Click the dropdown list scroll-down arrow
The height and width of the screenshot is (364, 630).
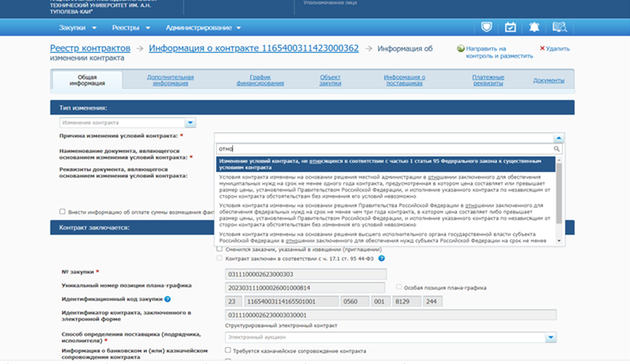(559, 241)
